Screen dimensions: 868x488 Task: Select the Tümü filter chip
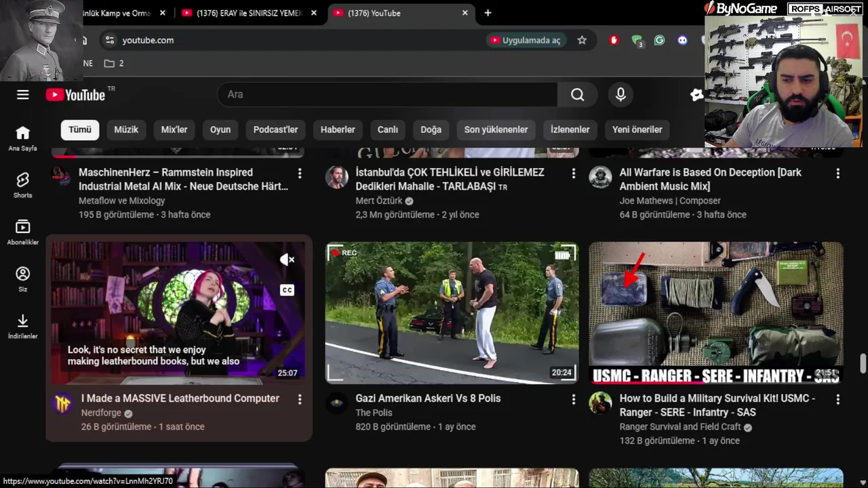point(80,129)
